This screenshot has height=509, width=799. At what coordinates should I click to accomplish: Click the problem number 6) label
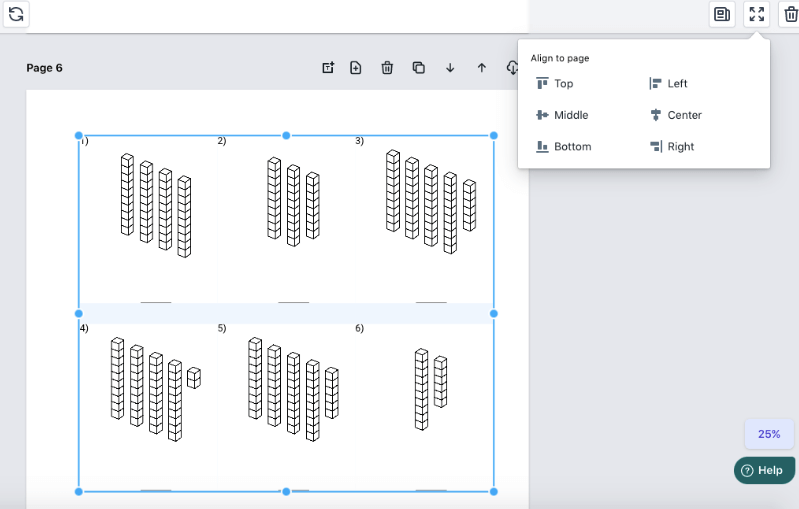point(359,328)
